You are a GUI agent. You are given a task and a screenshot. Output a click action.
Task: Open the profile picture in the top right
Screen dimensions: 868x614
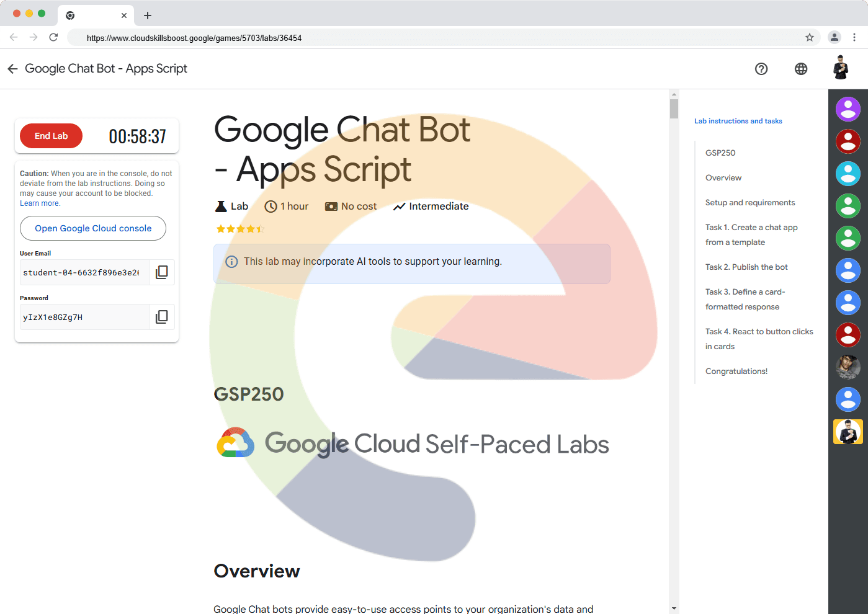841,68
